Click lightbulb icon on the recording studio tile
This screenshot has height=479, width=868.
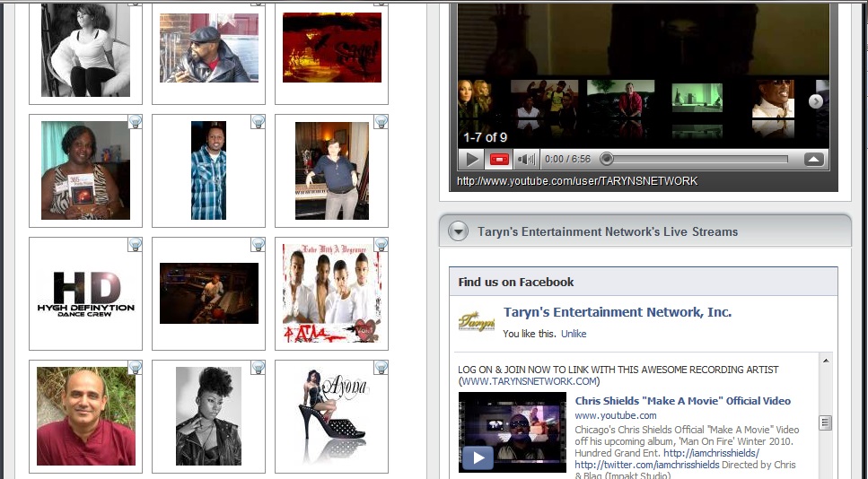(258, 244)
